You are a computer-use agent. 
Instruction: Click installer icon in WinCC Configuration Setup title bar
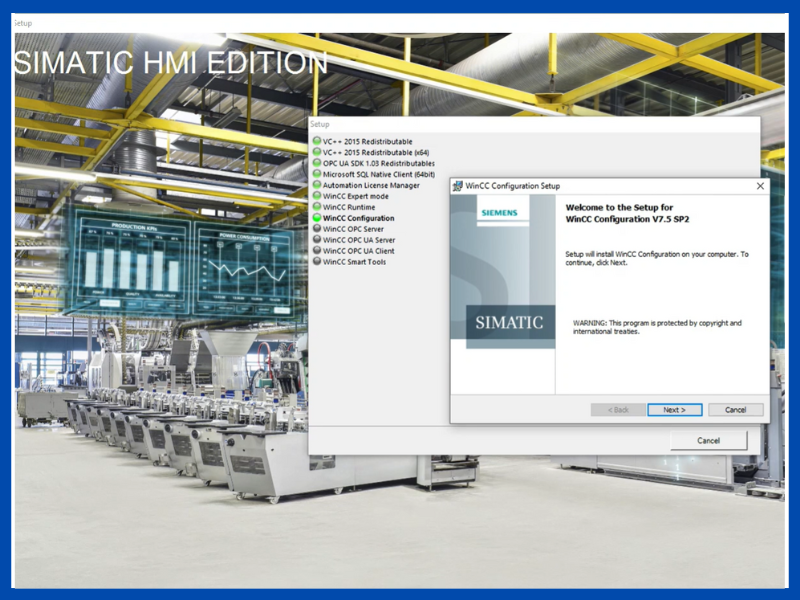pos(458,186)
